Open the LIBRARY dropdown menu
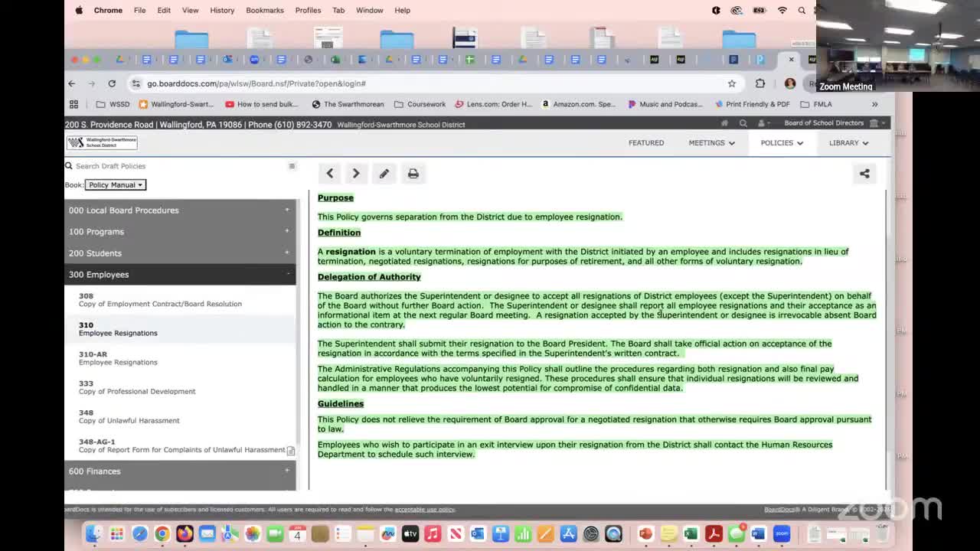Screen dimensions: 980x551 coord(848,142)
